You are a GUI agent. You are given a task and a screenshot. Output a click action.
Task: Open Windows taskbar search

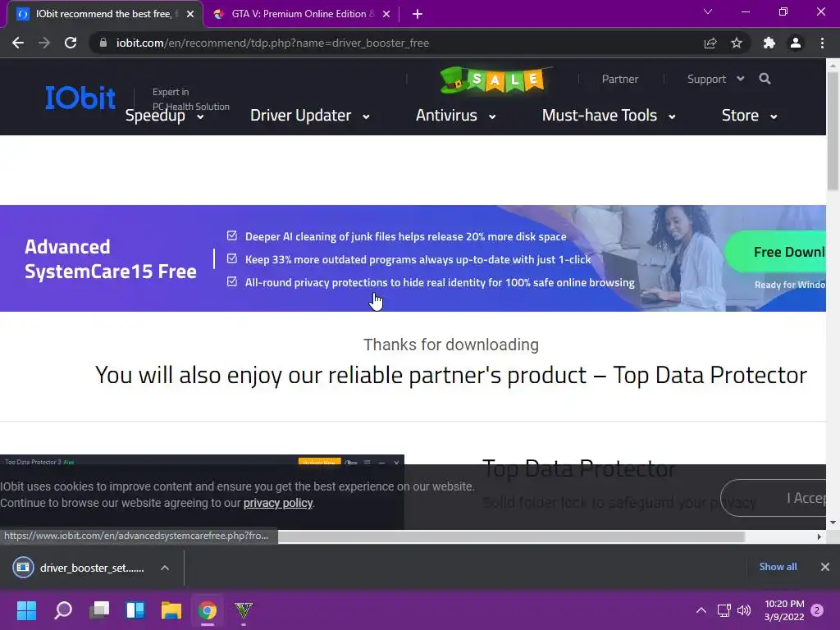click(63, 610)
